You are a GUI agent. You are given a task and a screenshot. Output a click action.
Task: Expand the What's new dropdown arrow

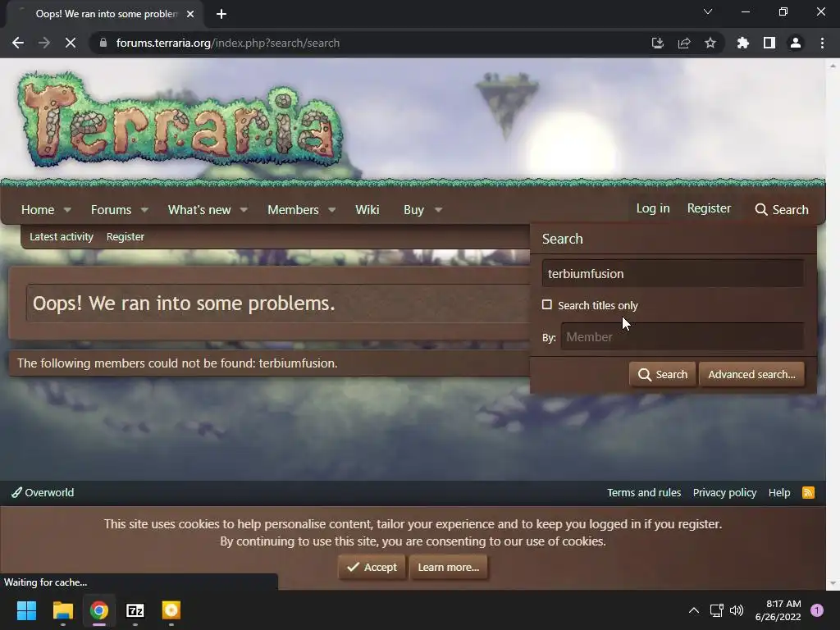[x=244, y=209]
